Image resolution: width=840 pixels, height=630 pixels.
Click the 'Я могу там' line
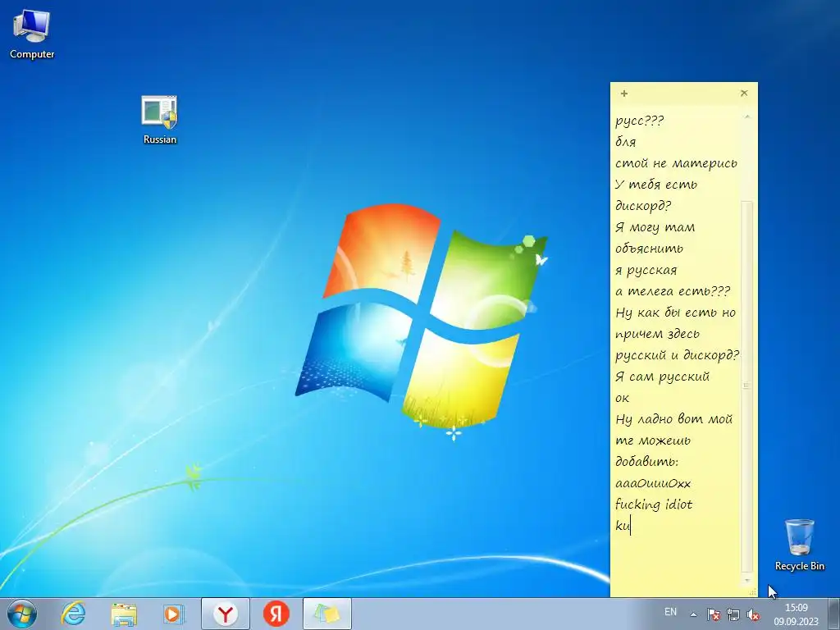[655, 227]
